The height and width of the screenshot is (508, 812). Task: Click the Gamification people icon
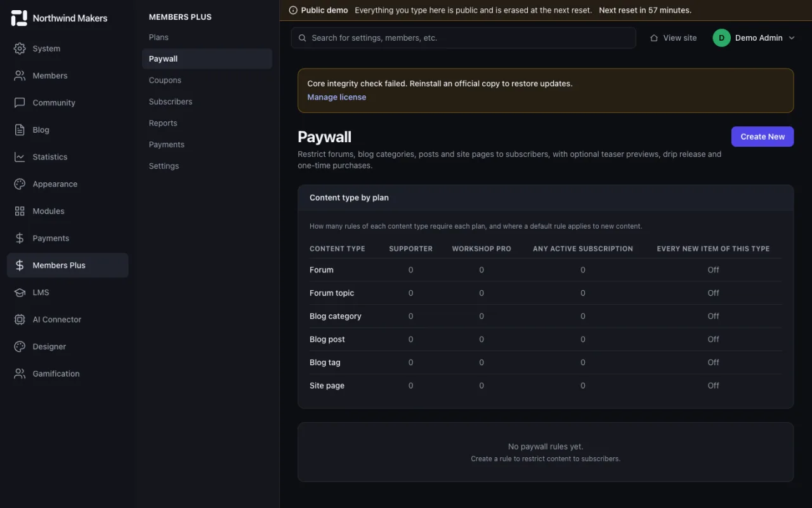(x=20, y=373)
